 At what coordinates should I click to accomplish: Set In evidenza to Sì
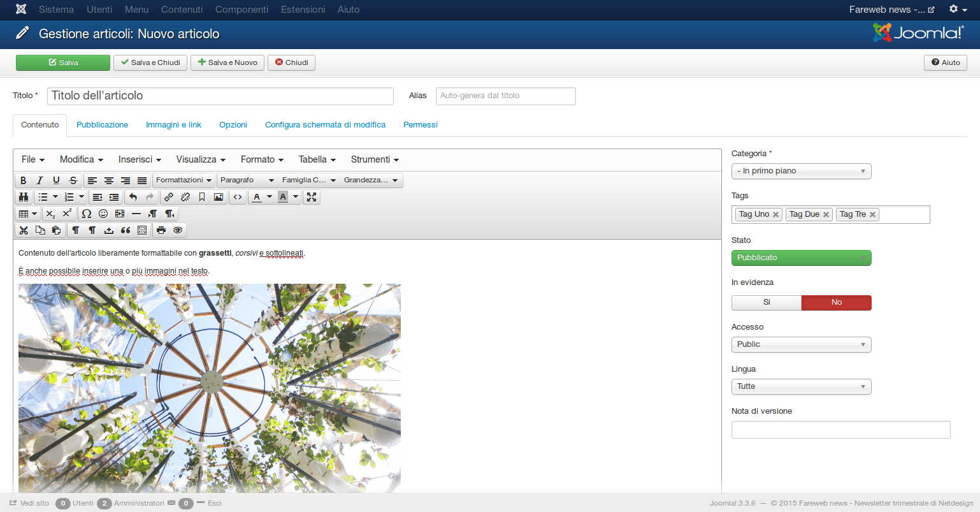[x=767, y=302]
